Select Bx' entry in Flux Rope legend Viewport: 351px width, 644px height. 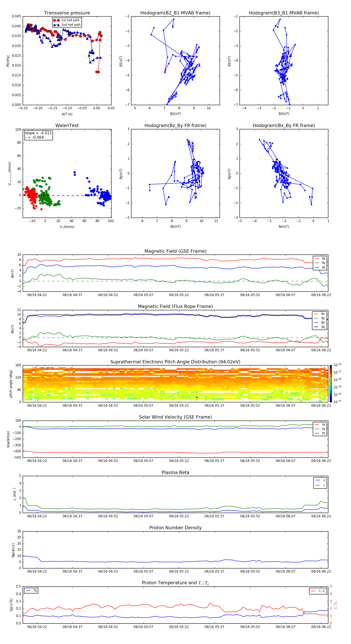point(320,314)
